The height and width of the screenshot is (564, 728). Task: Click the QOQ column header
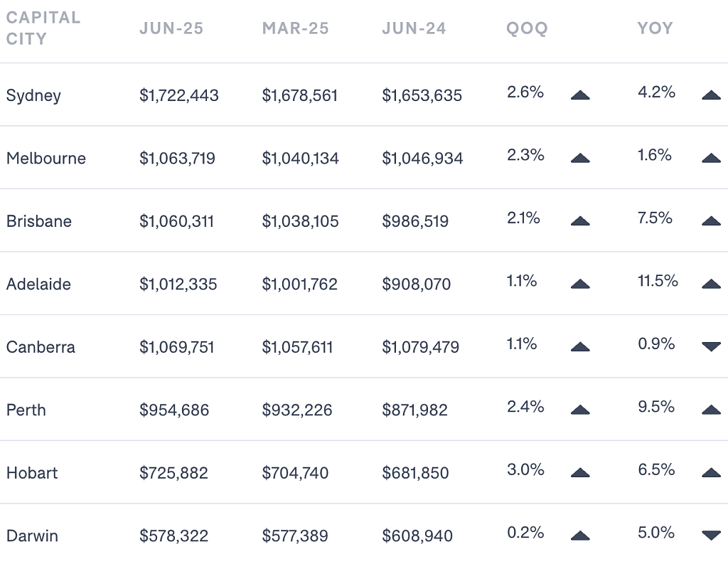[527, 28]
